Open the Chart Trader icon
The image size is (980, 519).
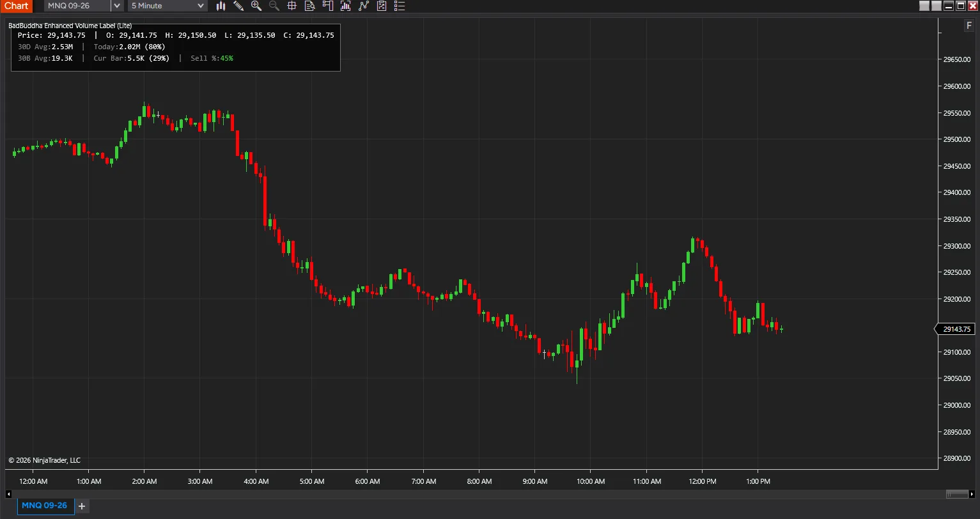tap(328, 6)
